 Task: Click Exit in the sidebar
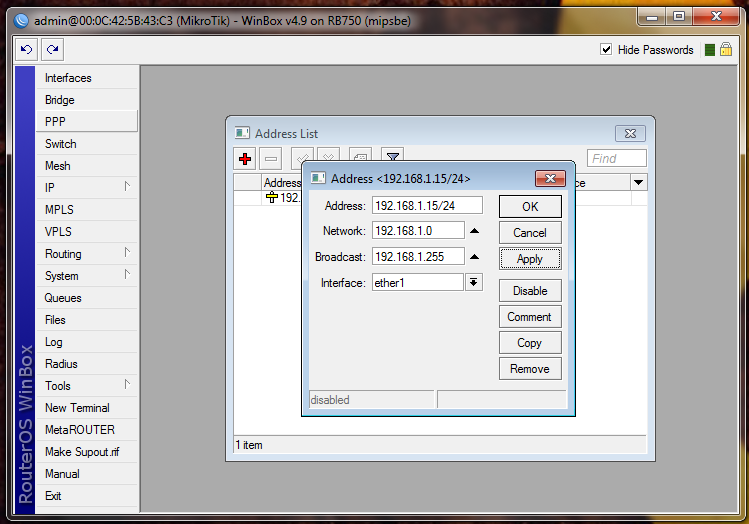click(86, 495)
